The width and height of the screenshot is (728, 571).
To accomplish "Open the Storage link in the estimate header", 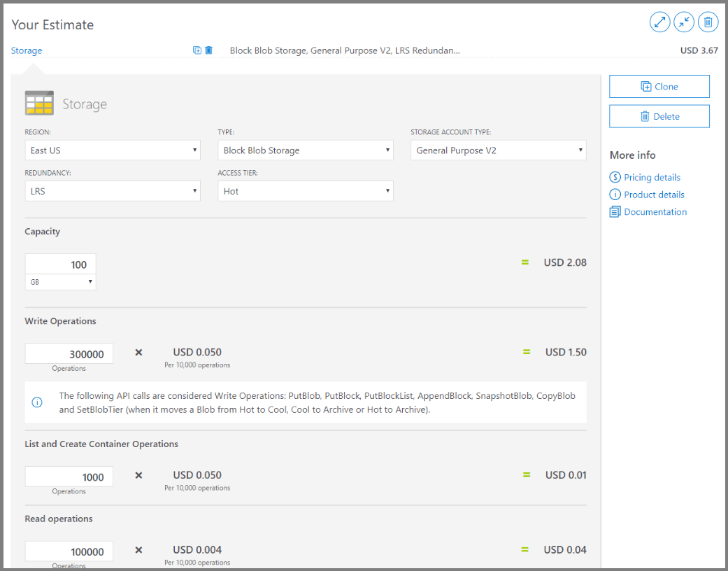I will [x=27, y=50].
